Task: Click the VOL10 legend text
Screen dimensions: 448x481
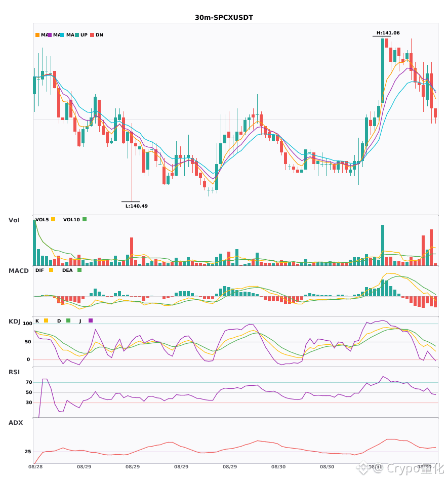Action: pos(71,220)
